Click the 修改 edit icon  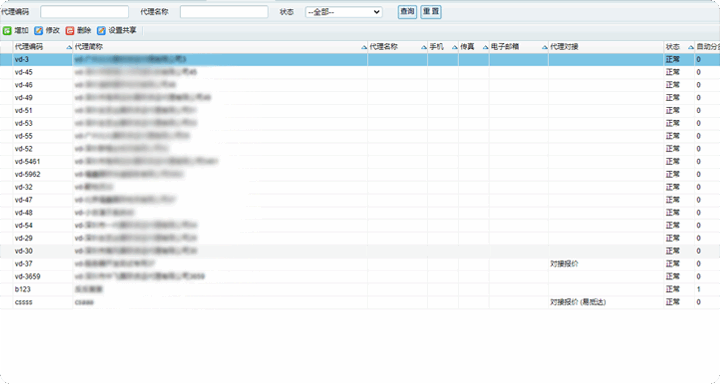[39, 31]
